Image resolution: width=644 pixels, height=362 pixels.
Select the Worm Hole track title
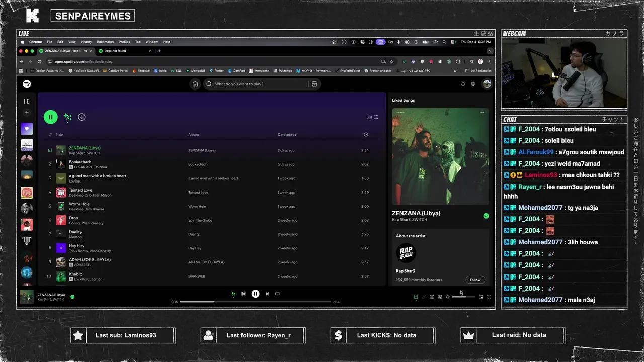coord(79,204)
